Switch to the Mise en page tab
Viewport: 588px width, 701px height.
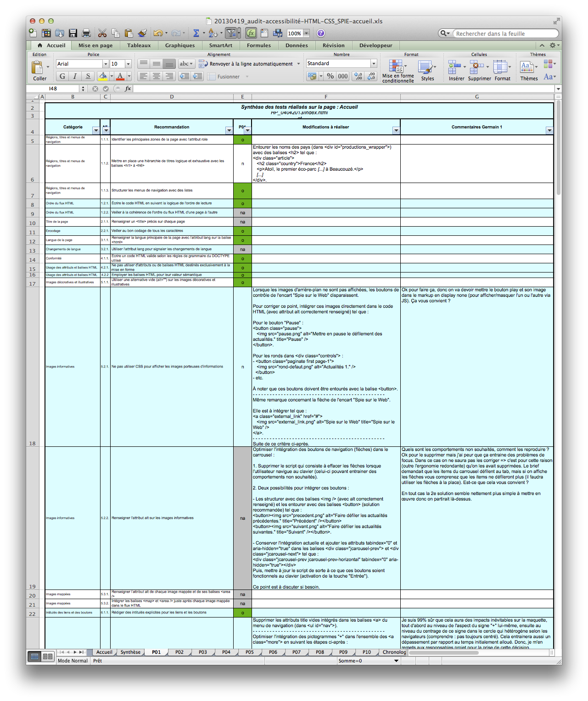coord(95,45)
